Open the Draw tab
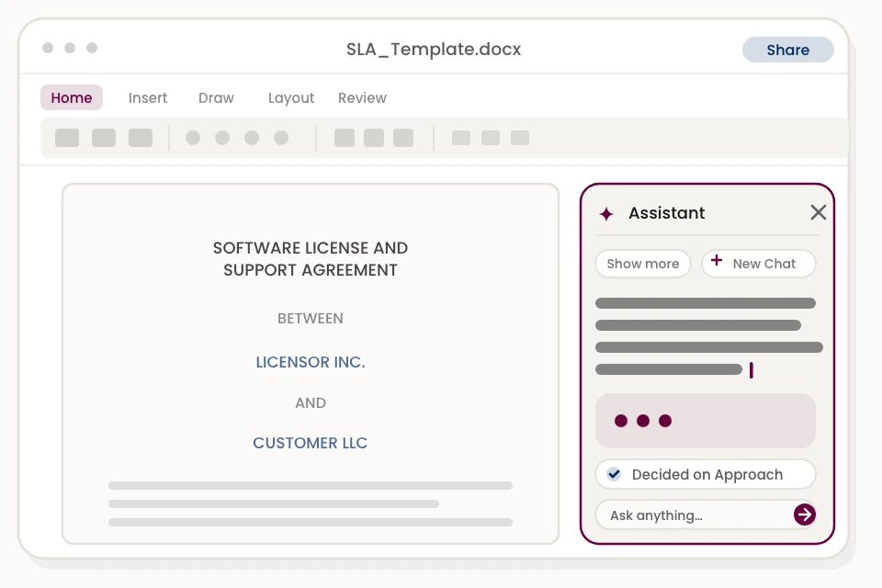Image resolution: width=882 pixels, height=588 pixels. pos(216,98)
